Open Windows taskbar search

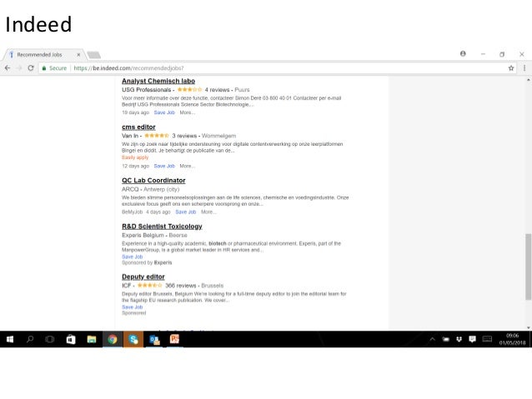30,339
